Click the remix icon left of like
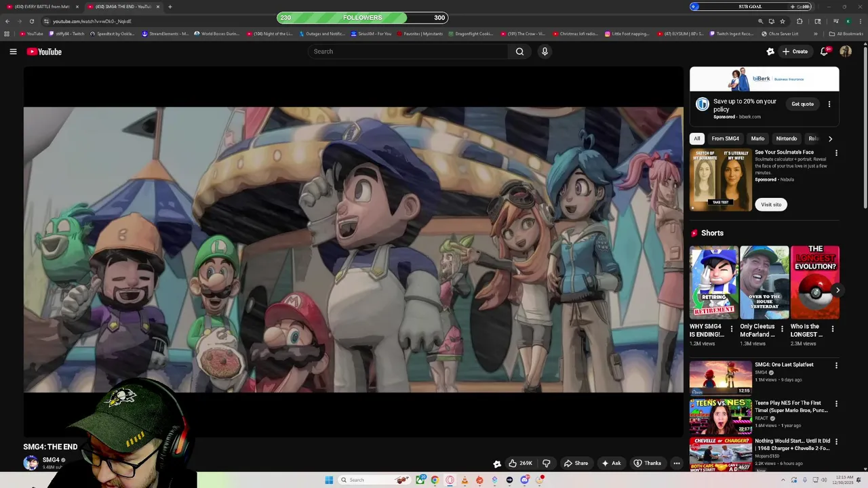Image resolution: width=868 pixels, height=488 pixels. point(497,464)
